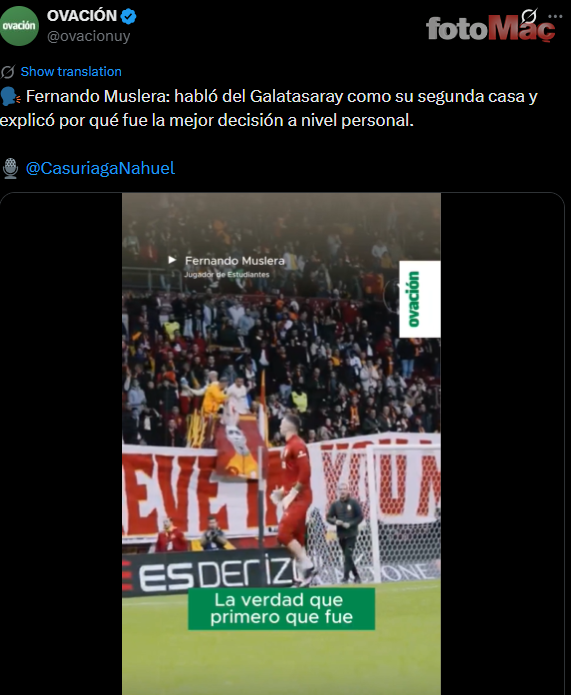This screenshot has width=571, height=695.
Task: Click the Grok icon beside Show translation
Action: click(8, 71)
